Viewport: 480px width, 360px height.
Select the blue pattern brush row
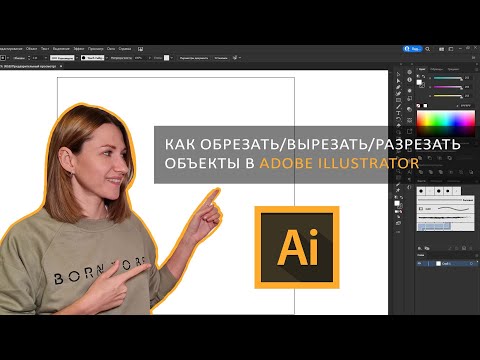445,226
